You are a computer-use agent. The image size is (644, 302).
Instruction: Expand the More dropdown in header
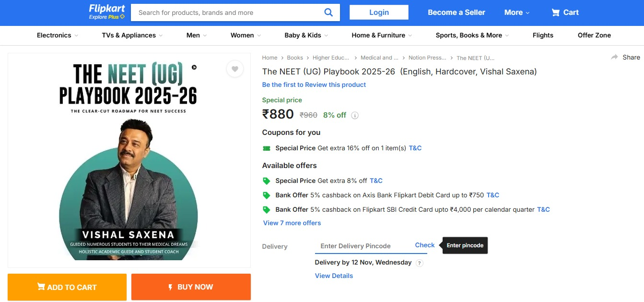click(x=516, y=12)
